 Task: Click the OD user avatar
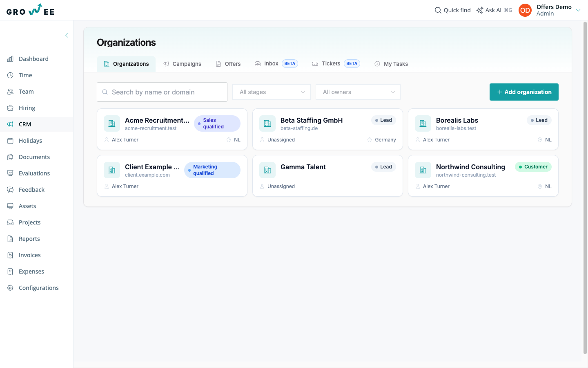[525, 10]
